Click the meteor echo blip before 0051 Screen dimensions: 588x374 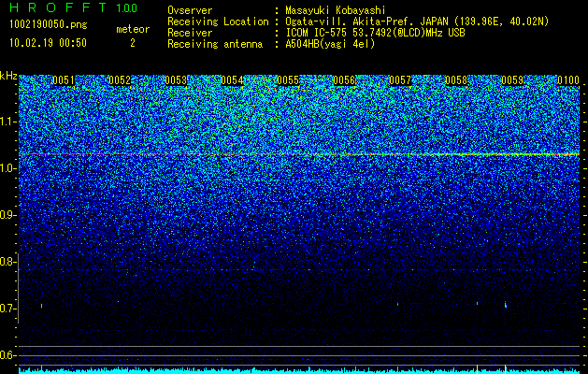pos(42,306)
